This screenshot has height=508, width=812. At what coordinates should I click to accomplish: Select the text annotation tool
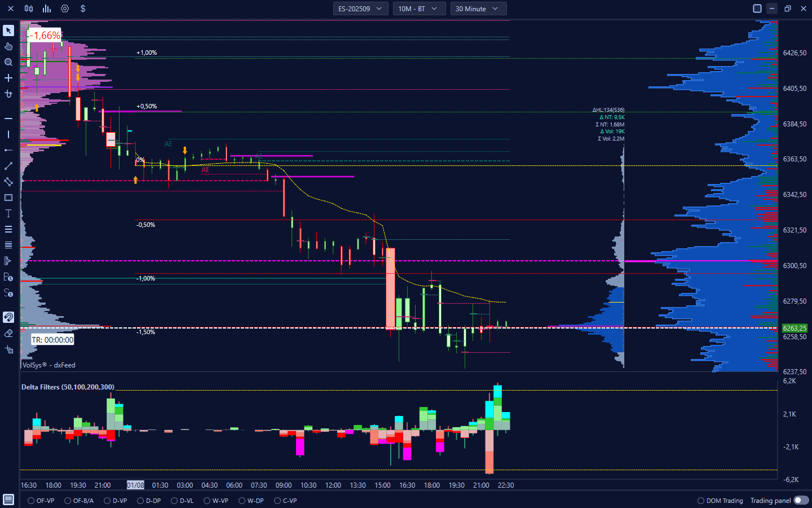pyautogui.click(x=8, y=213)
